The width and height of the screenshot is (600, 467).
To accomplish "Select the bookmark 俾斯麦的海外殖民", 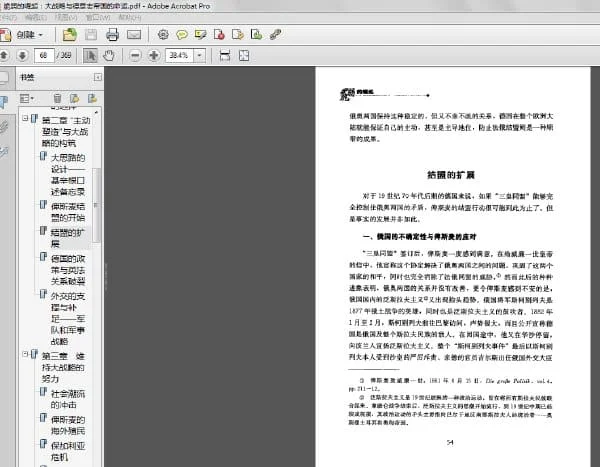I will (68, 425).
